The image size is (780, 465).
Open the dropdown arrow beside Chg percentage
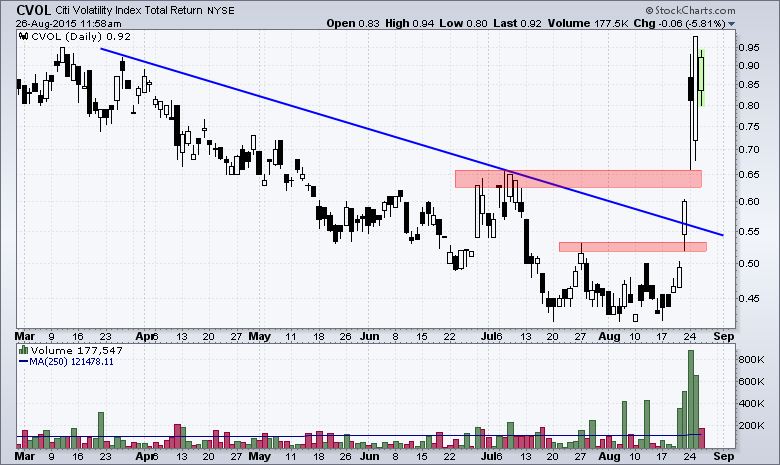(731, 24)
